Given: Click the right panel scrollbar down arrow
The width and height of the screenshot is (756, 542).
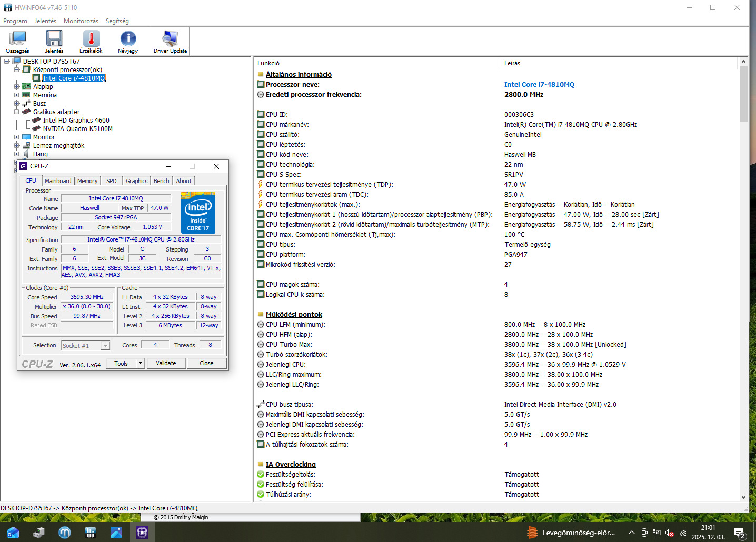Looking at the screenshot, I should point(743,497).
